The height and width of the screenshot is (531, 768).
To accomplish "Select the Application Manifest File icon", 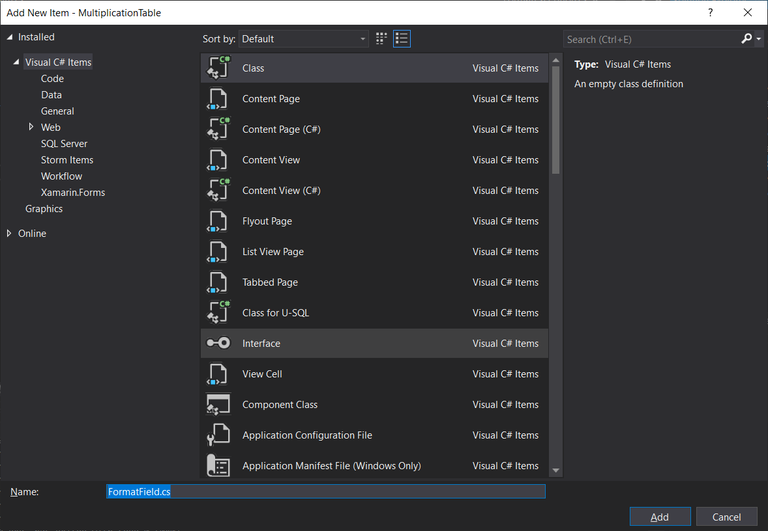I will (218, 466).
